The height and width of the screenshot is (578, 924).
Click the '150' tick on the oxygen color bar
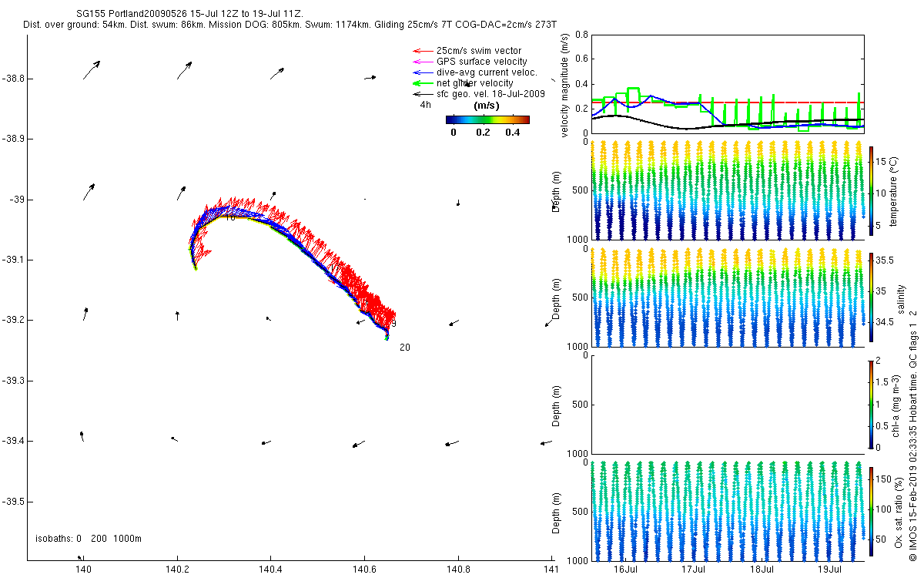click(x=884, y=479)
